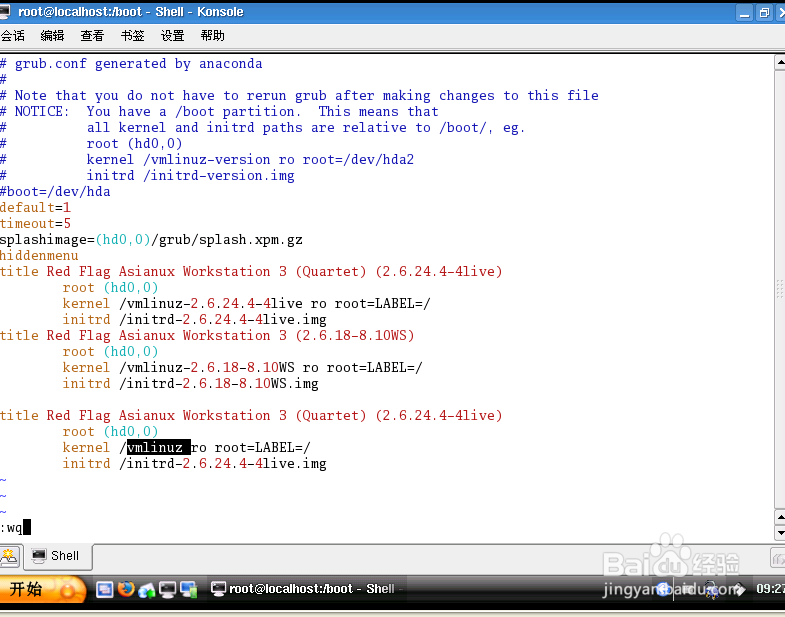Minimize the Konsole window

744,13
